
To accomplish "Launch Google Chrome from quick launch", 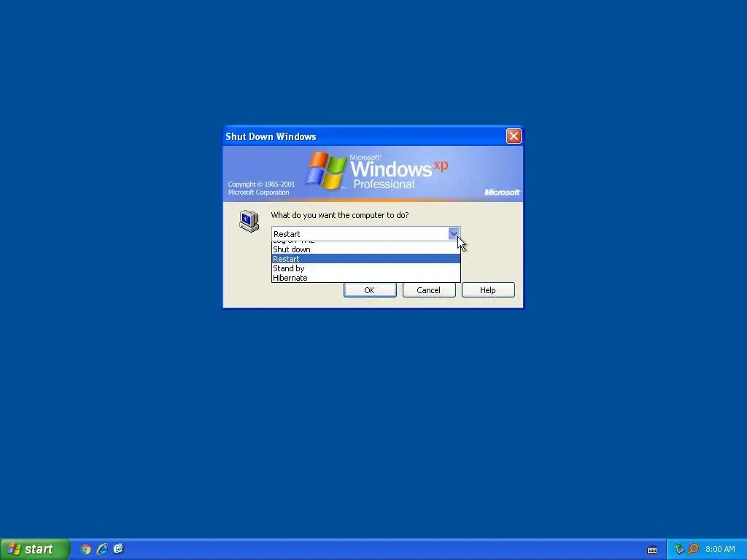I will click(x=85, y=549).
